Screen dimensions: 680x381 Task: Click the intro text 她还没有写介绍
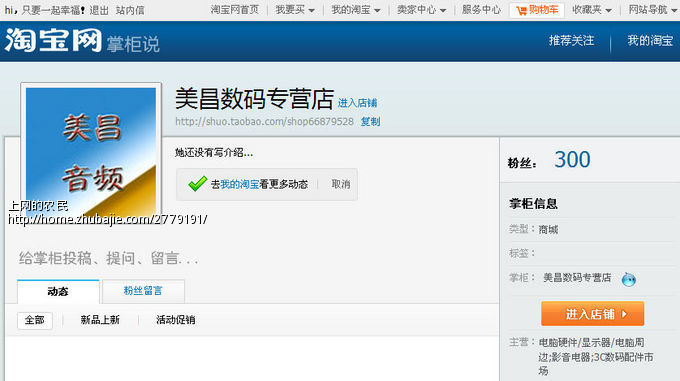coord(214,153)
